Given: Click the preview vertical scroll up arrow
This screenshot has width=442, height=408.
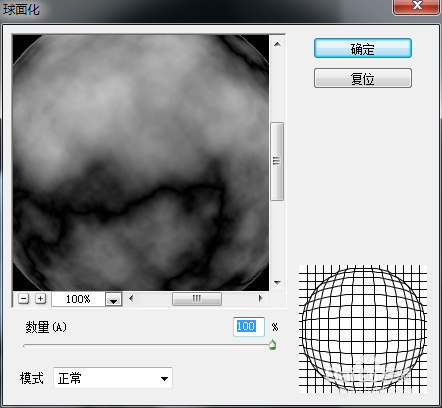Looking at the screenshot, I should (x=277, y=44).
